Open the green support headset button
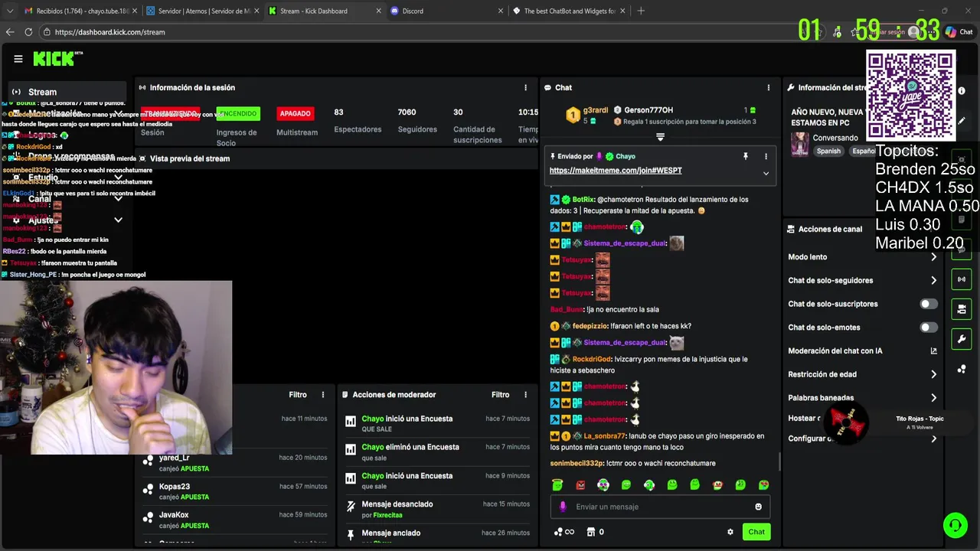Viewport: 980px width, 551px height. pyautogui.click(x=955, y=525)
